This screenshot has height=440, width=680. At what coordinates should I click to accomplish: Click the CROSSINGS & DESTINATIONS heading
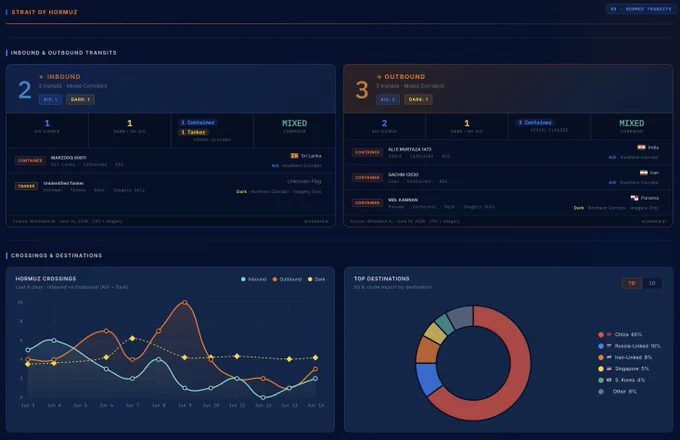point(56,255)
